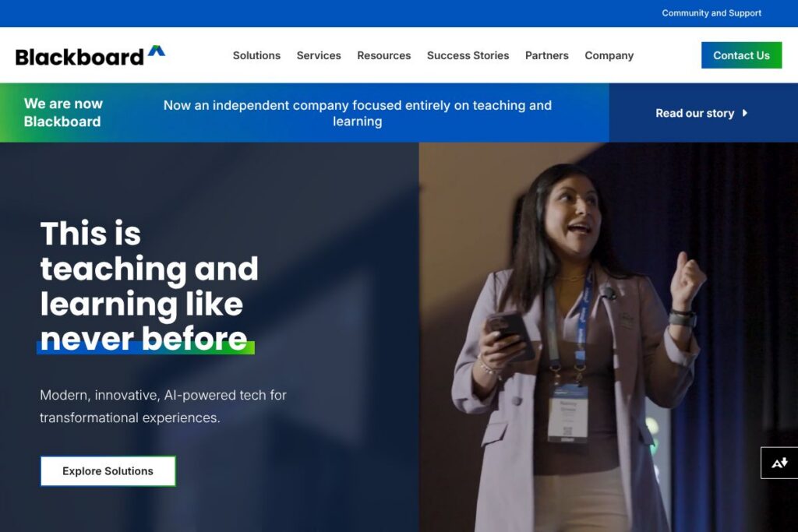Click the Blackboard logo
798x532 pixels.
coord(90,55)
